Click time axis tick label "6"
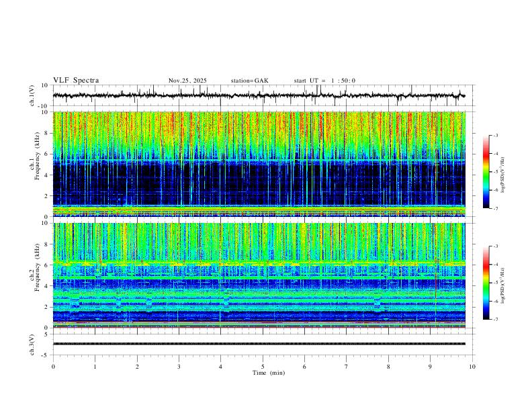Image resolution: width=532 pixels, height=411 pixels. tap(304, 367)
